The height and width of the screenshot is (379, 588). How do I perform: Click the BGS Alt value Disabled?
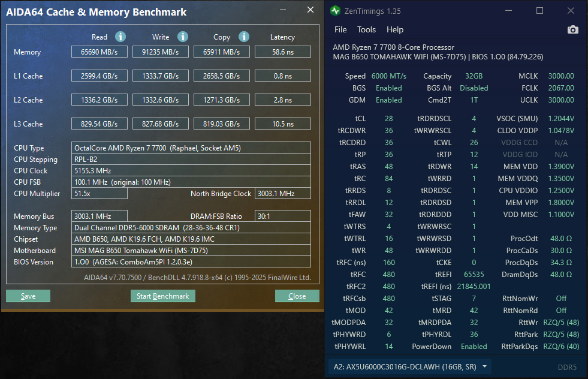click(x=474, y=88)
